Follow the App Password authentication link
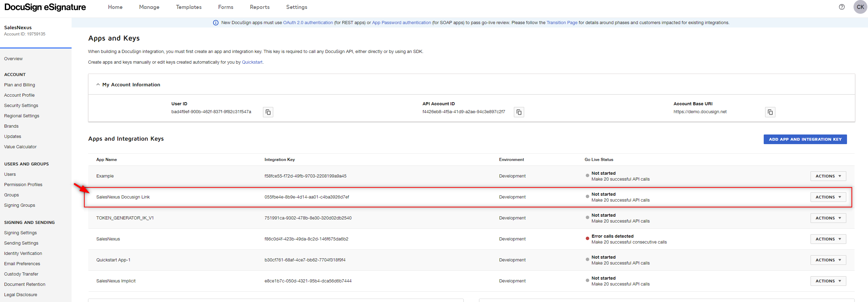 click(x=401, y=23)
